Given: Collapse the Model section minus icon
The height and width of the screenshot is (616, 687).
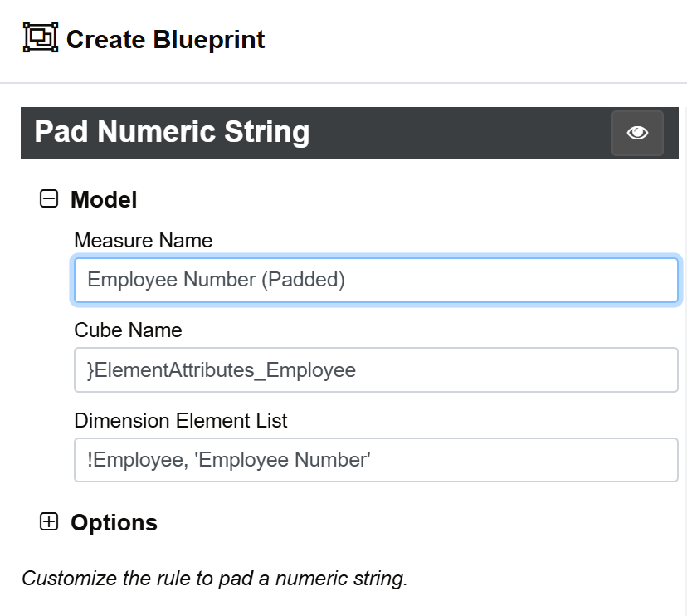Looking at the screenshot, I should pos(49,198).
